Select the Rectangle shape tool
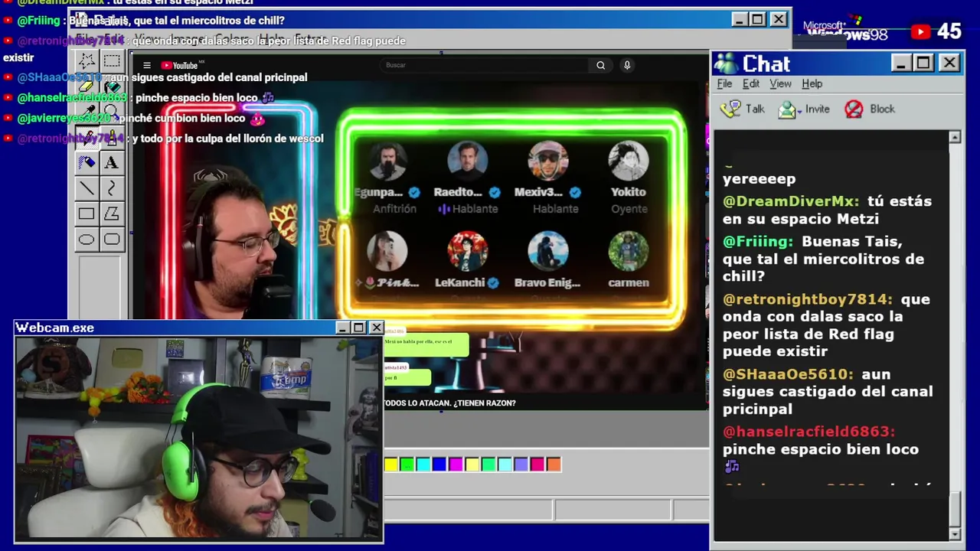 [x=87, y=214]
